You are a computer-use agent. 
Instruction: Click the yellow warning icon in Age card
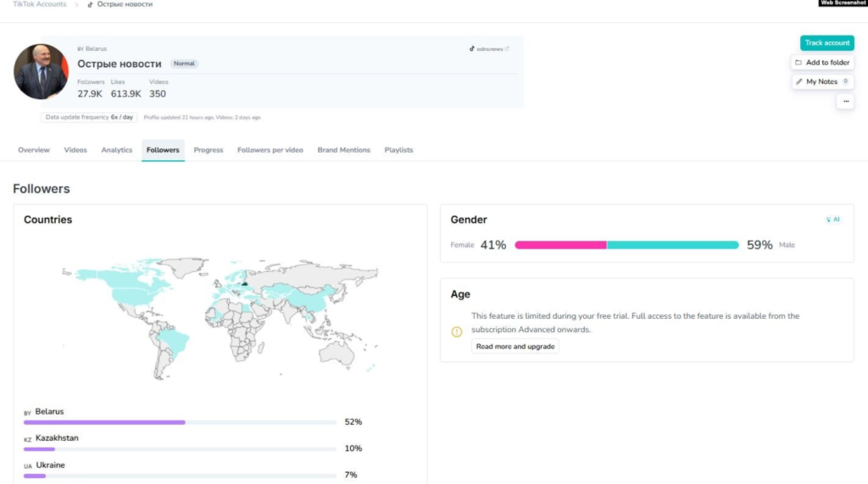pos(457,331)
